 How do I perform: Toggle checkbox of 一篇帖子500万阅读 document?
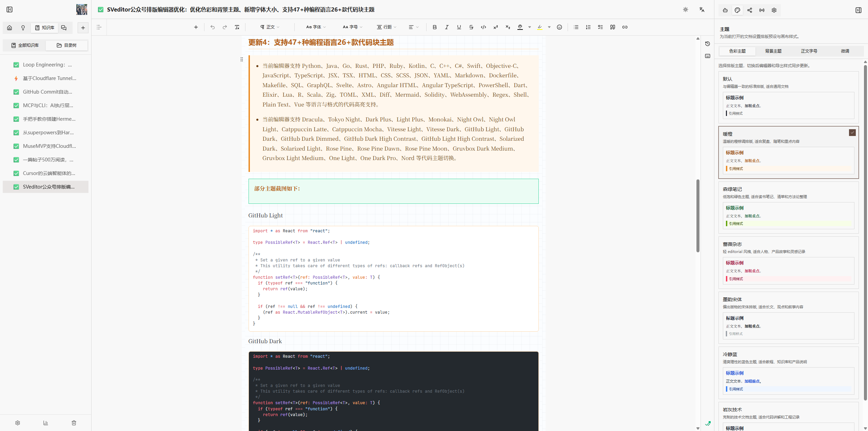coord(16,160)
